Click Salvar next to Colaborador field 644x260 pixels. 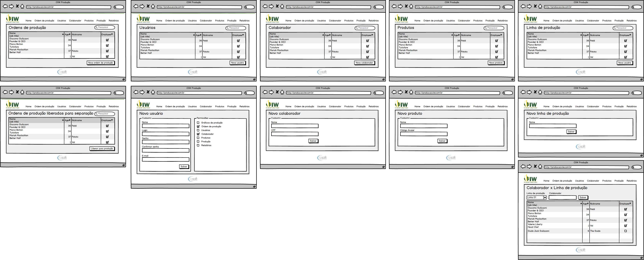point(583,197)
